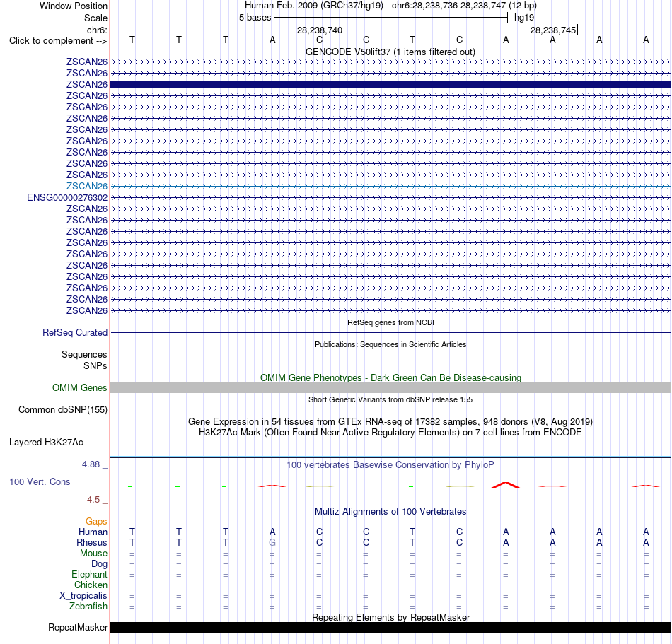
Task: Click the Chicken species label
Action: point(91,585)
